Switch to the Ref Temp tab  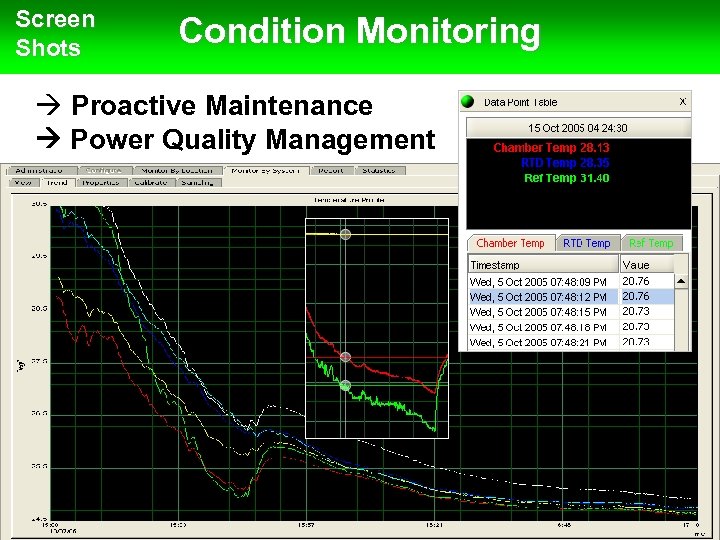[652, 243]
